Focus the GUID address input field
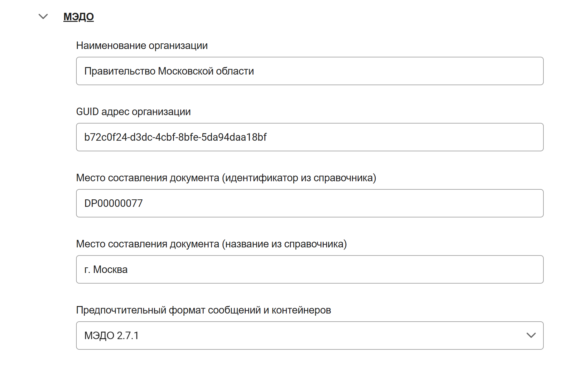588x365 pixels. (310, 137)
